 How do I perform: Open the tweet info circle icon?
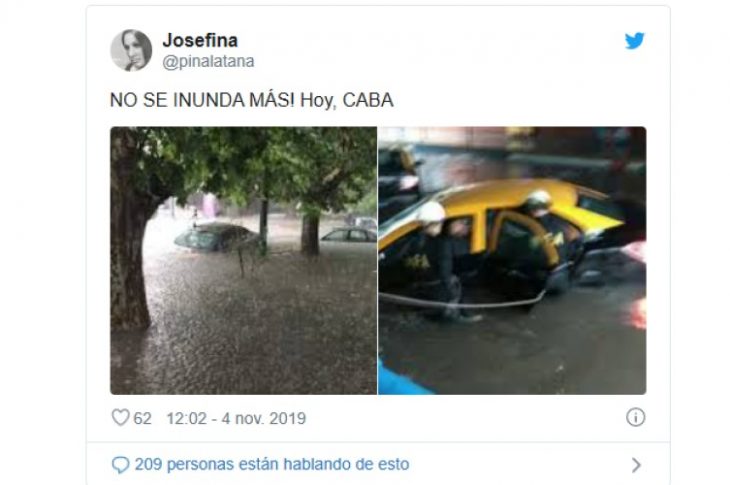[635, 417]
